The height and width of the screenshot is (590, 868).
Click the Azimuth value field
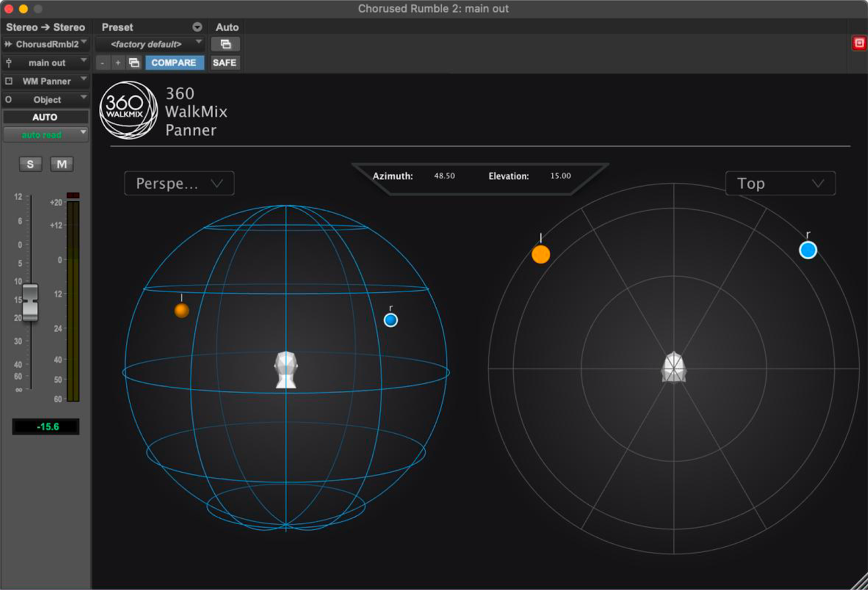point(444,176)
